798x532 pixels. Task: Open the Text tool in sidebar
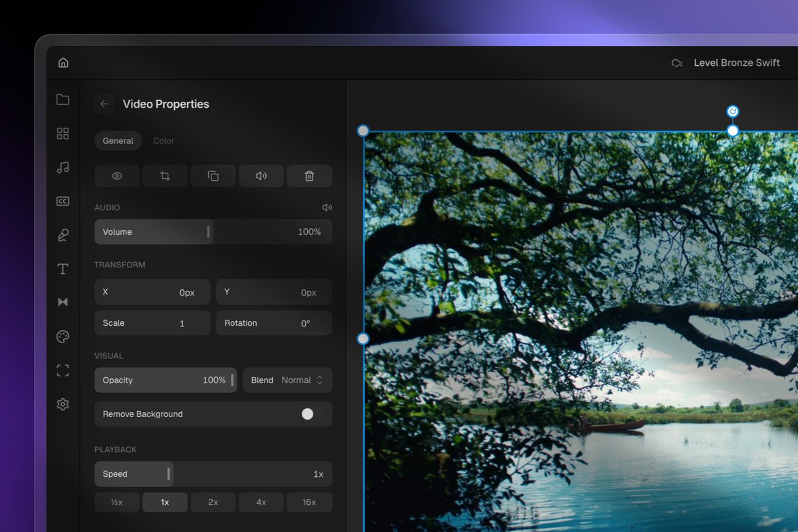coord(63,269)
